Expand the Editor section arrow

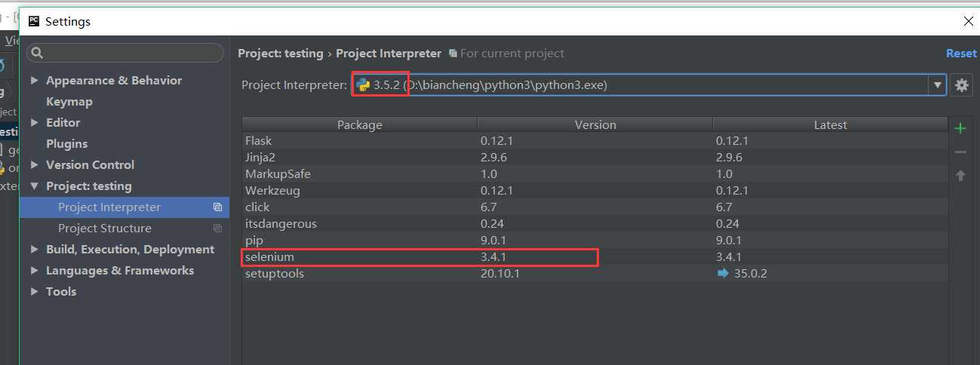click(x=35, y=123)
